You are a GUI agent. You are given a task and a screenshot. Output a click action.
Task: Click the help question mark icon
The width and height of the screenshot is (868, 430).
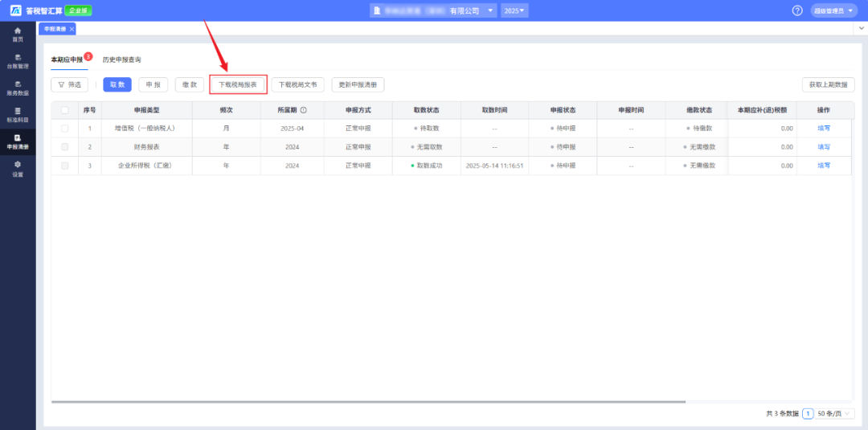[x=797, y=10]
